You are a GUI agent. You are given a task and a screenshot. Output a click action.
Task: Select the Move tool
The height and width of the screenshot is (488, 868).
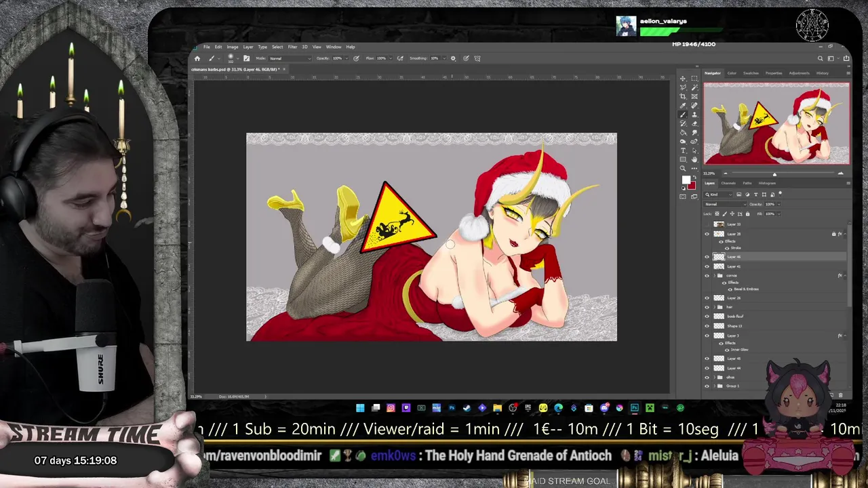pos(683,78)
